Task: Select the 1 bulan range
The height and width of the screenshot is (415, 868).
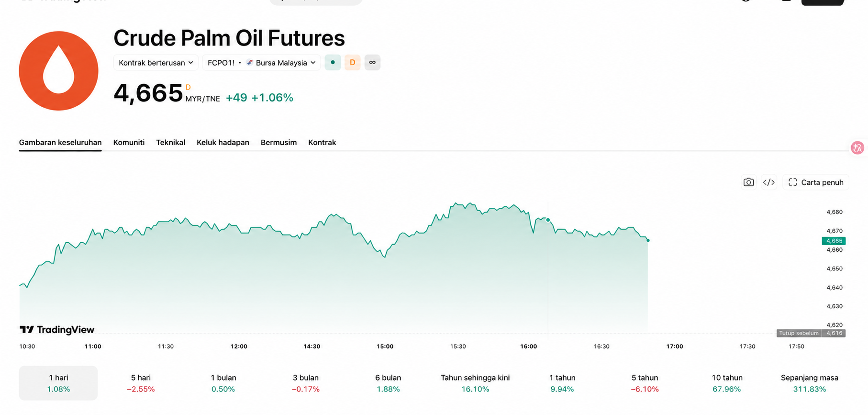Action: coord(223,383)
